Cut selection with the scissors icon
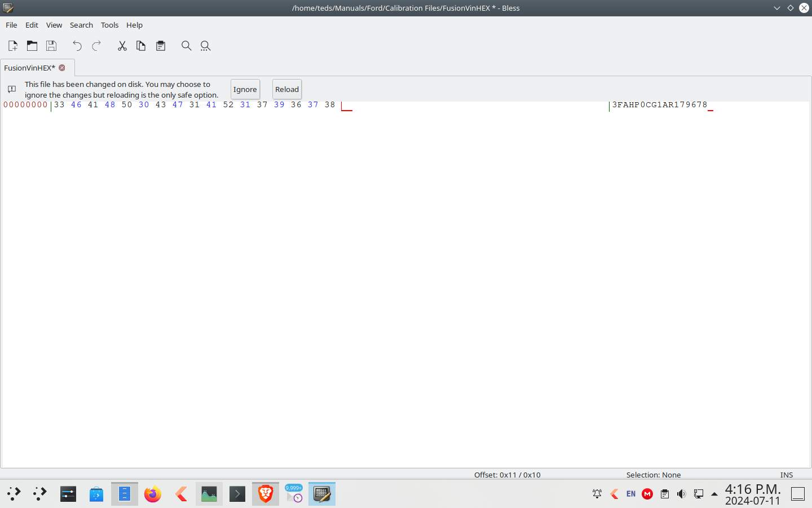The width and height of the screenshot is (812, 508). point(122,46)
